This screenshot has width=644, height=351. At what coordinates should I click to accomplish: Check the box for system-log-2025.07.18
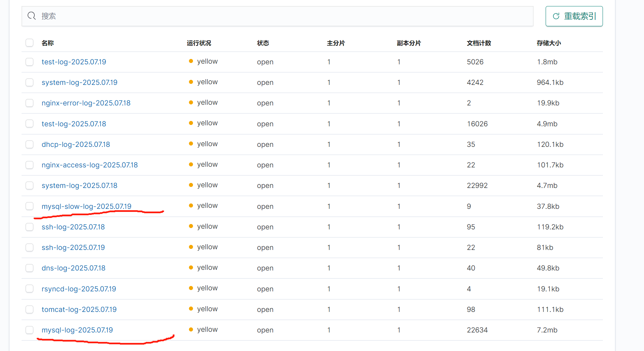pos(30,186)
